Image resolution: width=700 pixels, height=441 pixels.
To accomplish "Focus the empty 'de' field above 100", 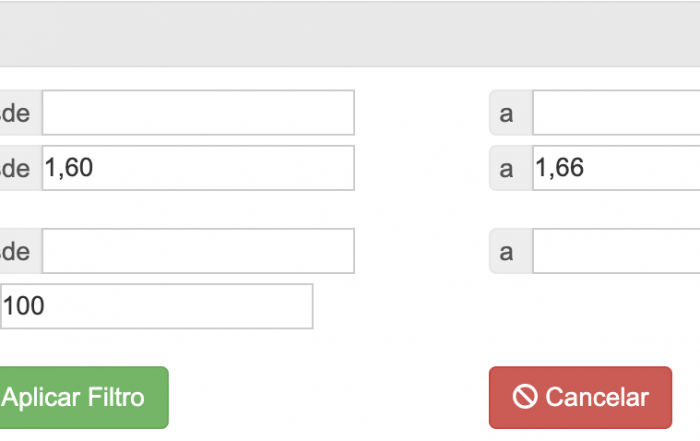I will click(198, 251).
